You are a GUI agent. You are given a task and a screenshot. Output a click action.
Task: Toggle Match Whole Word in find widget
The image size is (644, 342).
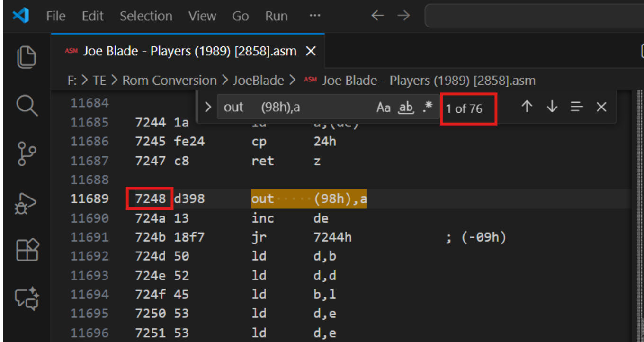coord(406,108)
